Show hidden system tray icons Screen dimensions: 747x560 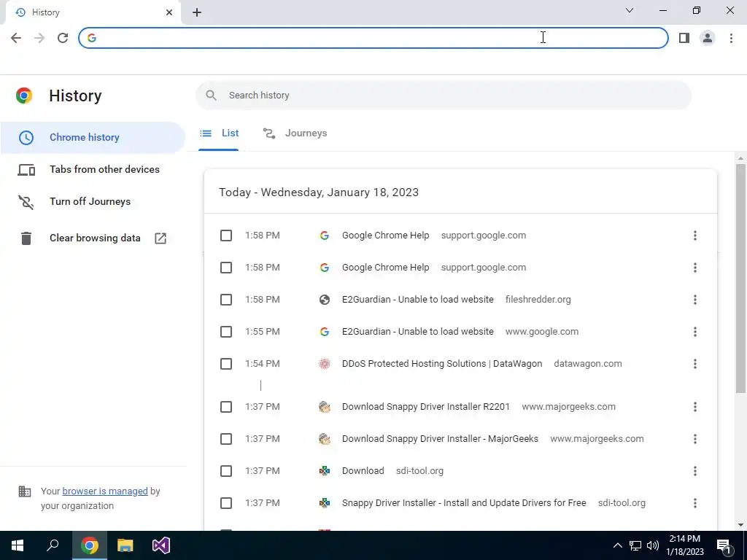[x=617, y=545]
